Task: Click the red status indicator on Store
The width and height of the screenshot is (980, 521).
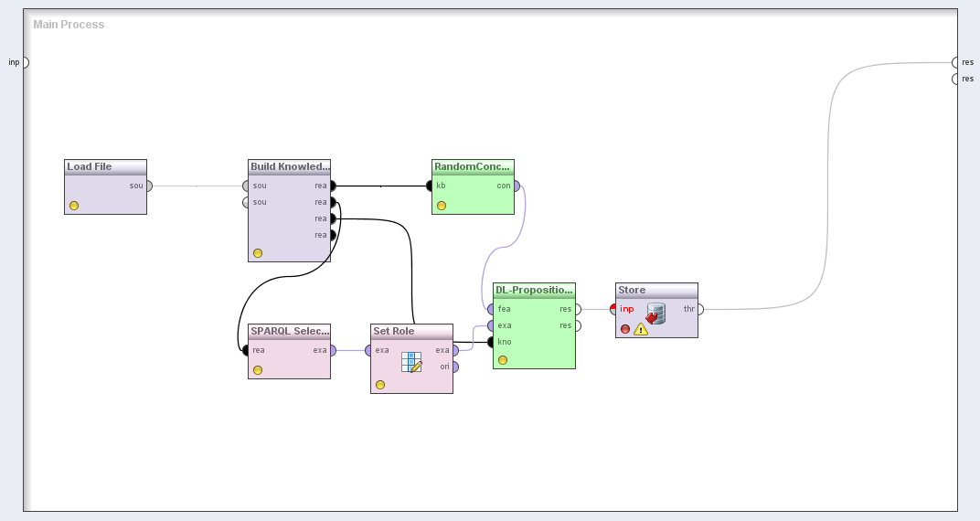Action: pyautogui.click(x=625, y=329)
